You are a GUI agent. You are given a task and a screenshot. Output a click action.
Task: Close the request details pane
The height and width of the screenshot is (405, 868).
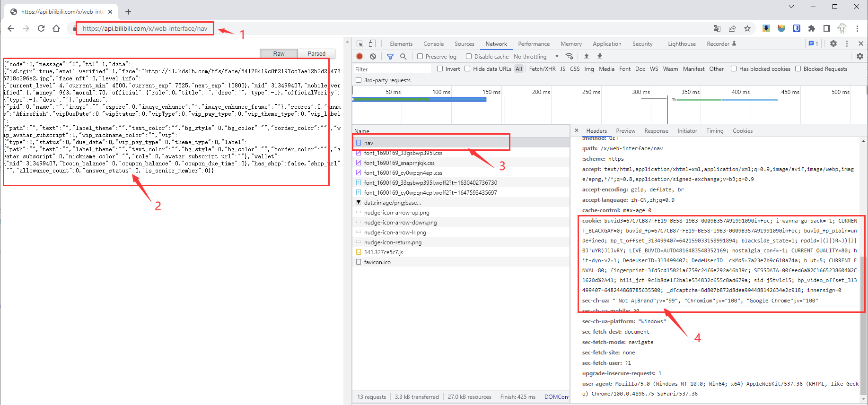click(x=577, y=130)
